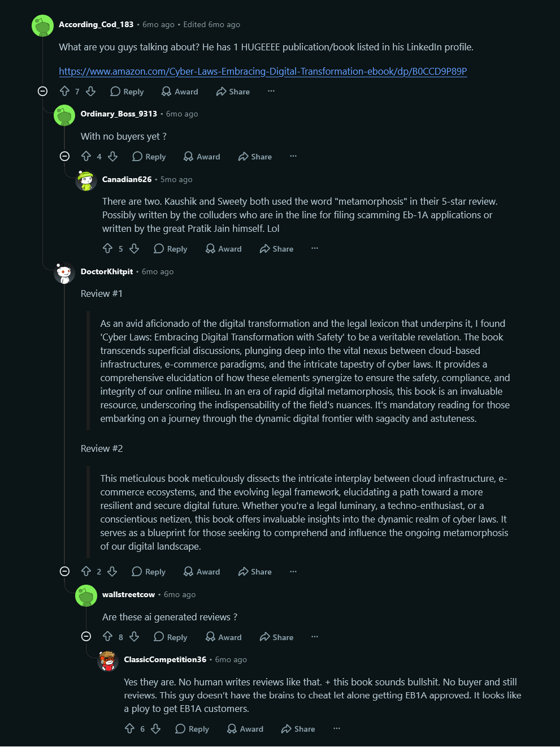560x747 pixels.
Task: Open DoctorKhitpit's Snoo avatar
Action: 64,273
